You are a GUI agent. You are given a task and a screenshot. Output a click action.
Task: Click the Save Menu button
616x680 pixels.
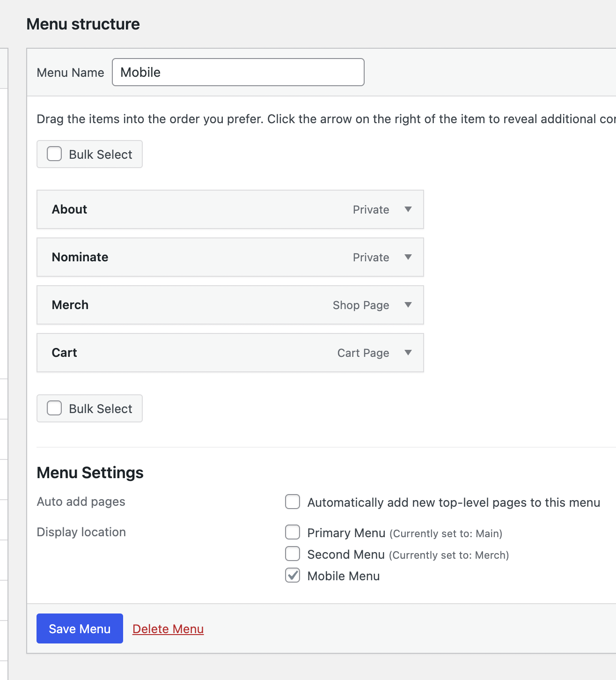(x=80, y=628)
